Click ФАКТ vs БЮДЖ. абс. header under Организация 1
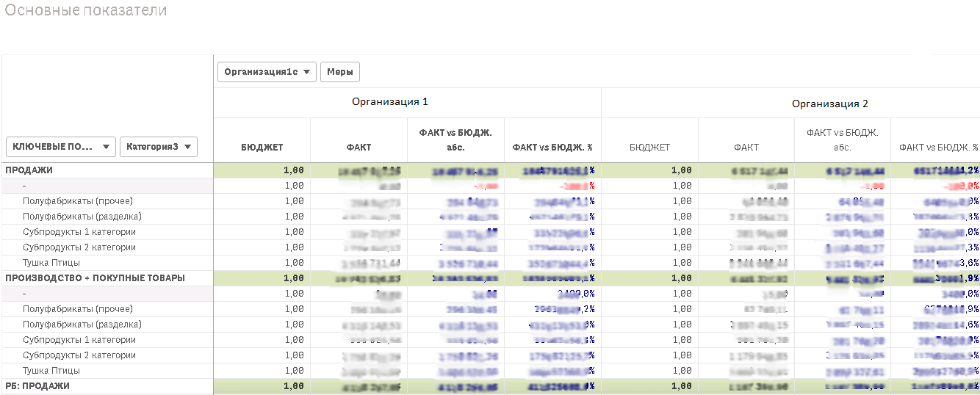The width and height of the screenshot is (980, 395). tap(455, 139)
